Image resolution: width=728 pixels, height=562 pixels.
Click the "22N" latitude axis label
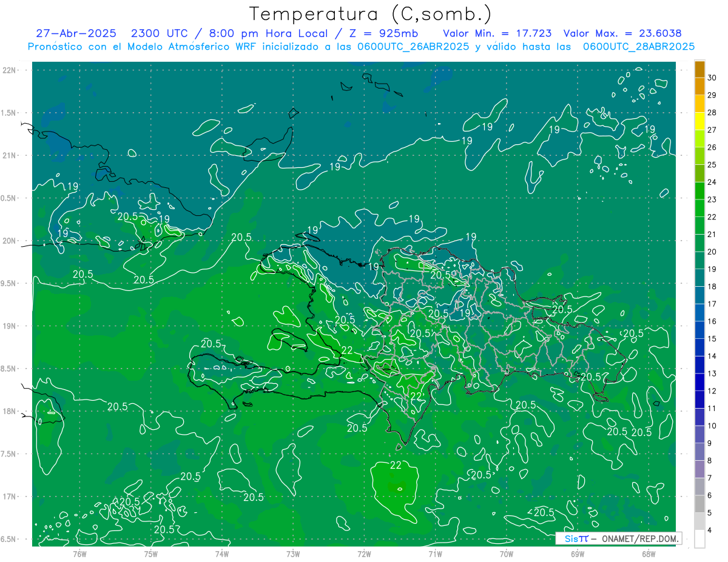[x=10, y=70]
